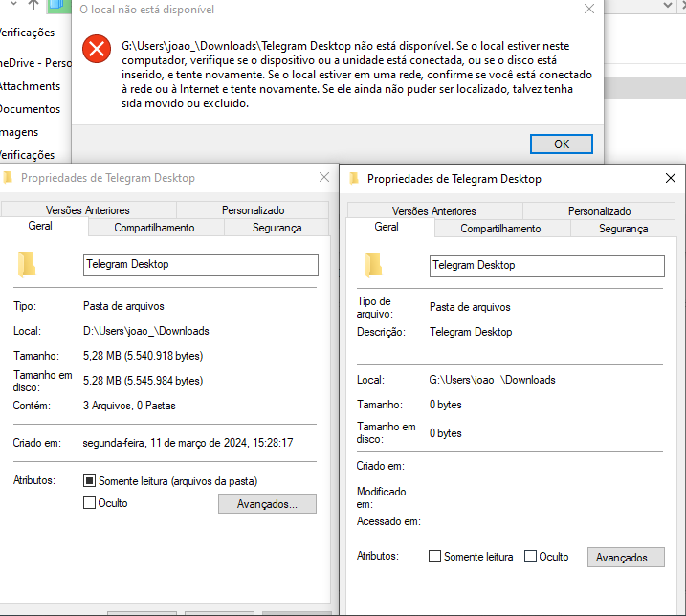Open Avançados in right properties window
The image size is (686, 616).
click(x=626, y=557)
